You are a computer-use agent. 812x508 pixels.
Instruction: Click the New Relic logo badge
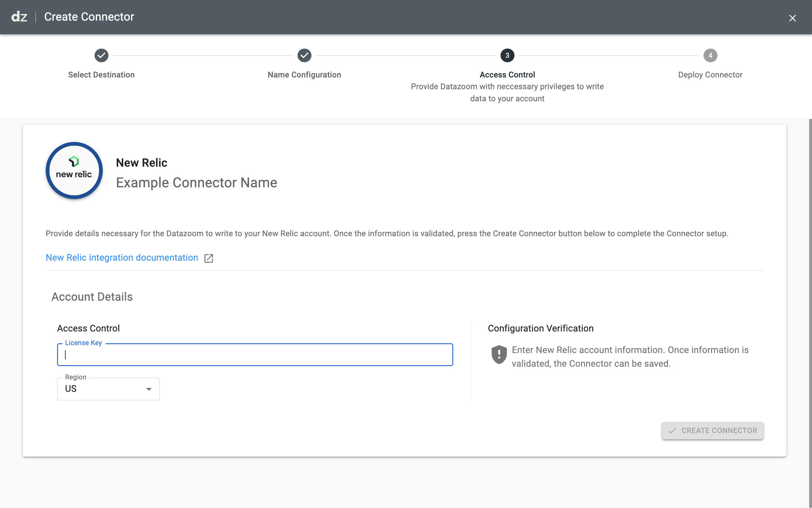(x=74, y=170)
